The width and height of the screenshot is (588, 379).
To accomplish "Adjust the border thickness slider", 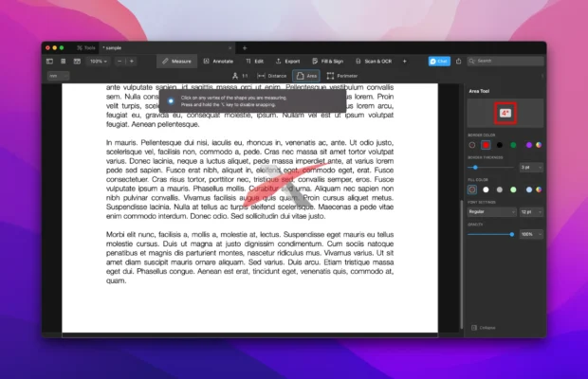I will coord(491,168).
